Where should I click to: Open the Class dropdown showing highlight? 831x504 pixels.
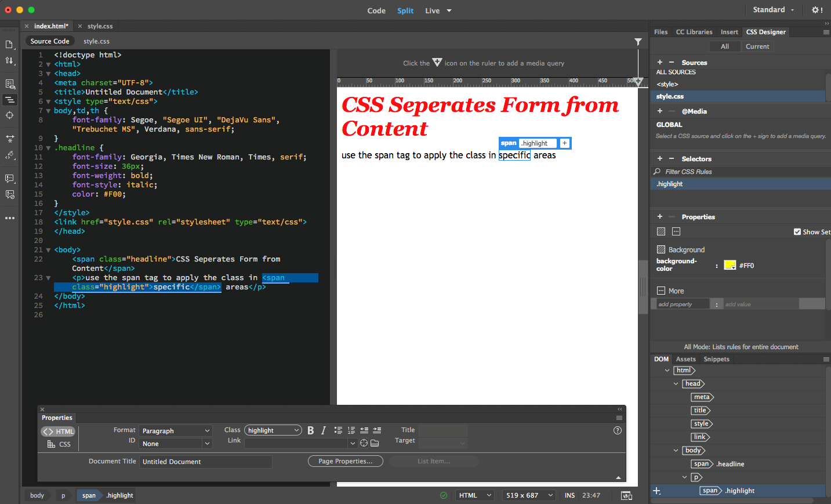(x=273, y=430)
